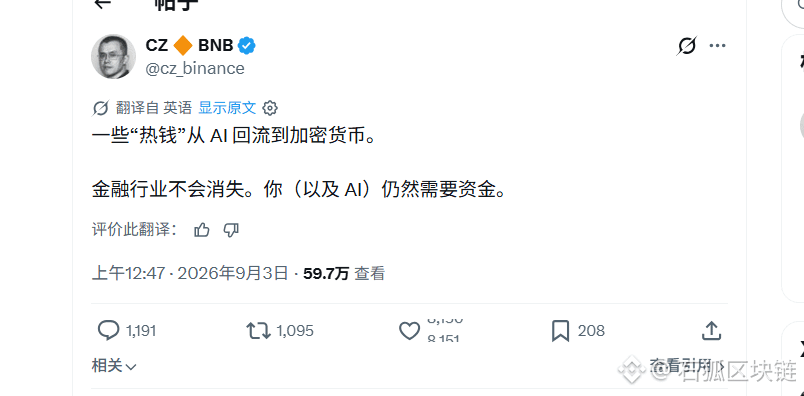Rate translation with thumbs down
Screen dimensions: 804x396
click(231, 230)
